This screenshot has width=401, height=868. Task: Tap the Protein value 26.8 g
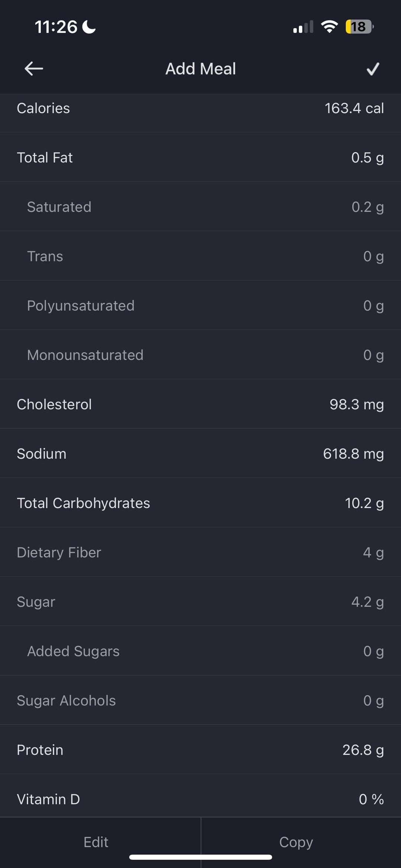tap(363, 750)
